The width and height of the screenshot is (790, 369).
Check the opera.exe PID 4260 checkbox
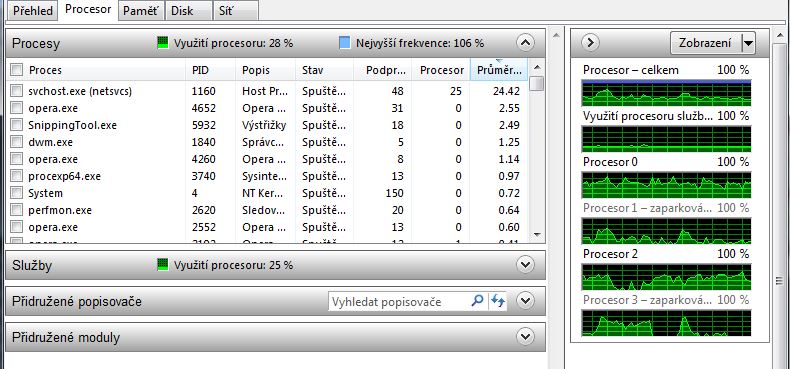pyautogui.click(x=17, y=159)
